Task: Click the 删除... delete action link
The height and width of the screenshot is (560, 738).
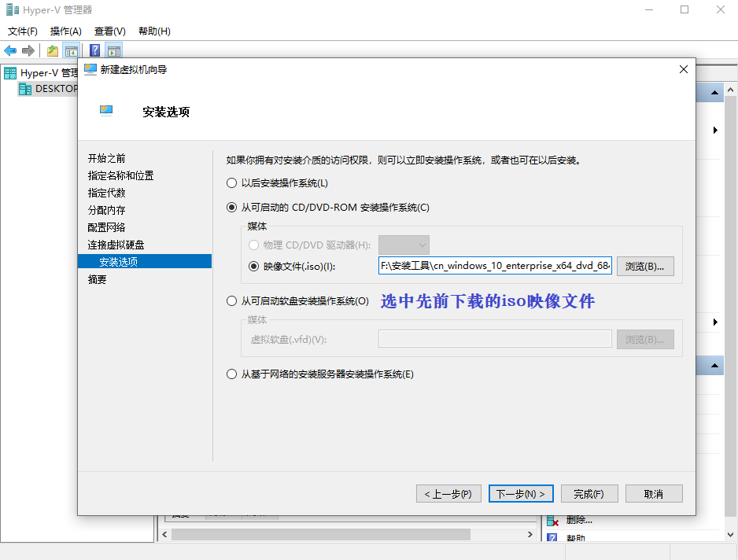Action: point(579,520)
